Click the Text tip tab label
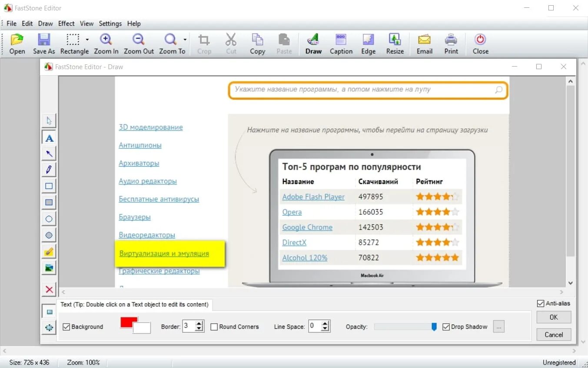 coord(134,304)
